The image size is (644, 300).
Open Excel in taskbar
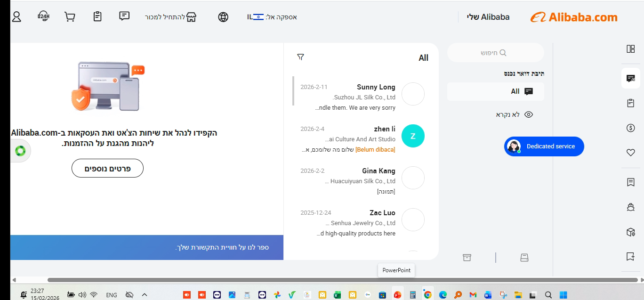(x=337, y=295)
